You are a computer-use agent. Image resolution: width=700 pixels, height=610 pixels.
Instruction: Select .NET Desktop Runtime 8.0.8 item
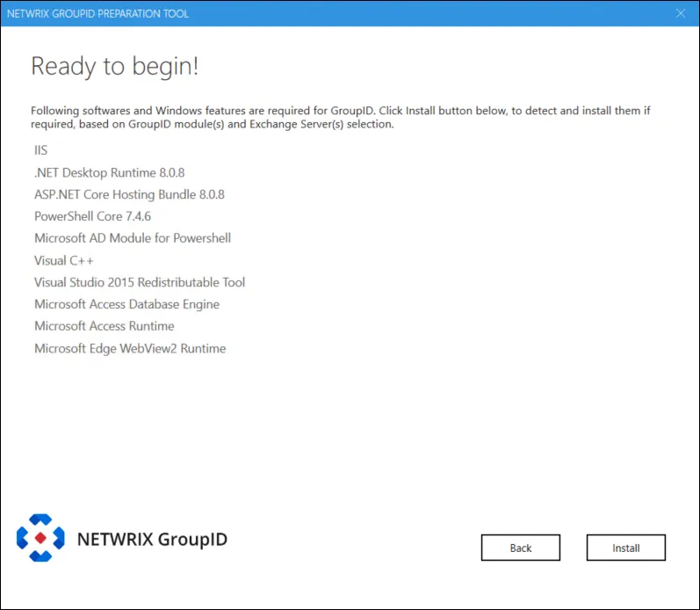(x=110, y=172)
